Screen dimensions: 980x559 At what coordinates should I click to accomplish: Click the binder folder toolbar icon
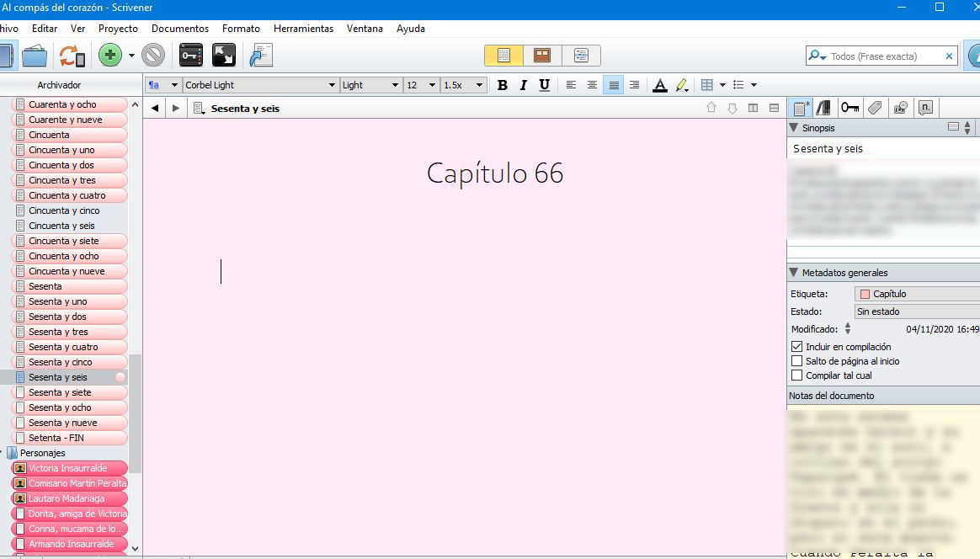coord(35,56)
